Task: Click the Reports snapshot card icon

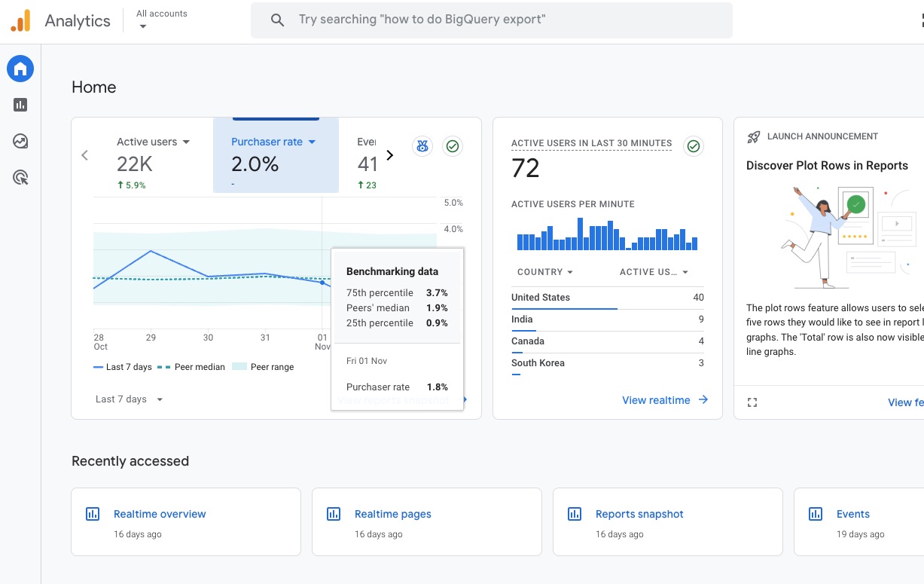Action: (x=575, y=514)
